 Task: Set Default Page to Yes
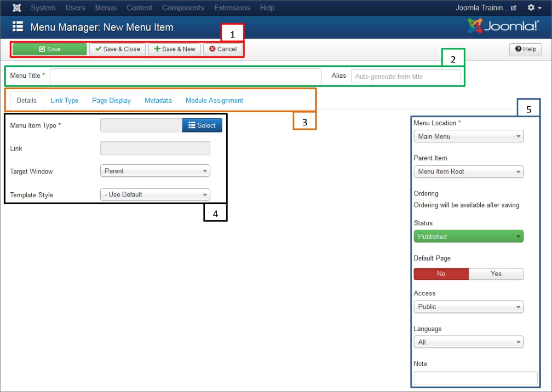(496, 274)
